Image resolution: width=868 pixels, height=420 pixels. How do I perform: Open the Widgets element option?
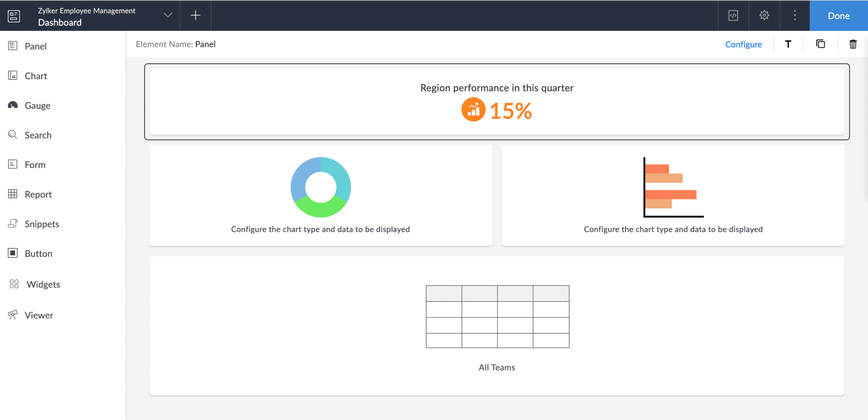[x=34, y=284]
